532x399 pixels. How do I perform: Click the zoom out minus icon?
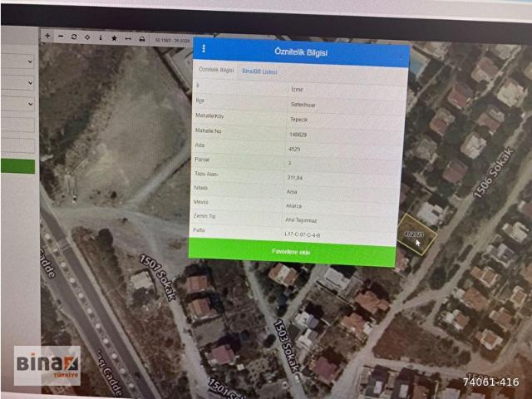coord(61,37)
